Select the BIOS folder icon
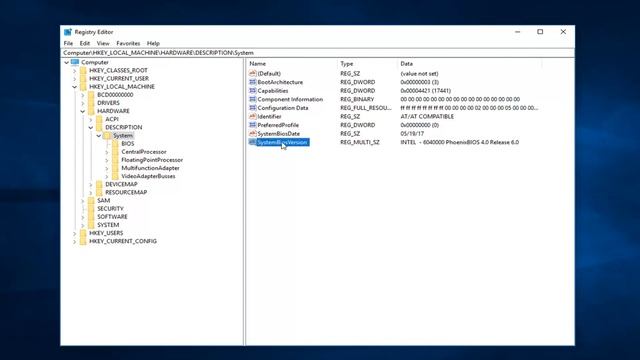 tap(116, 144)
